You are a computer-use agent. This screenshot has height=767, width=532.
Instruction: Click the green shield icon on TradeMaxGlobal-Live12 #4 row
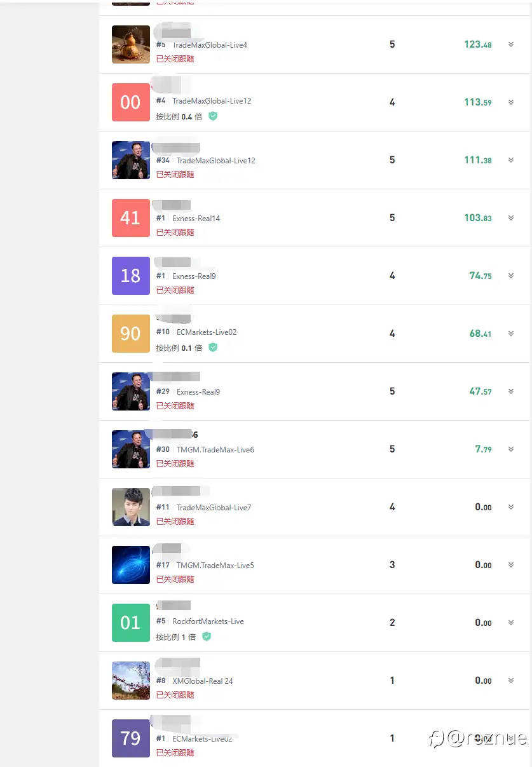pos(213,116)
